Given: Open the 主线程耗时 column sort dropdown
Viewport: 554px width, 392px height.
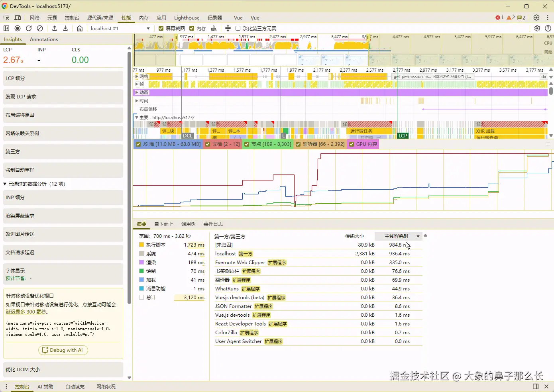Looking at the screenshot, I should click(x=418, y=236).
